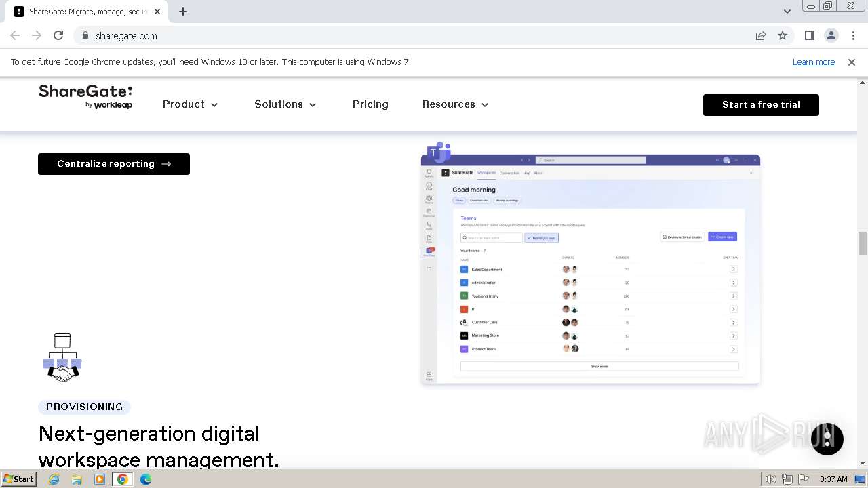Click the network tray icon

point(787,479)
